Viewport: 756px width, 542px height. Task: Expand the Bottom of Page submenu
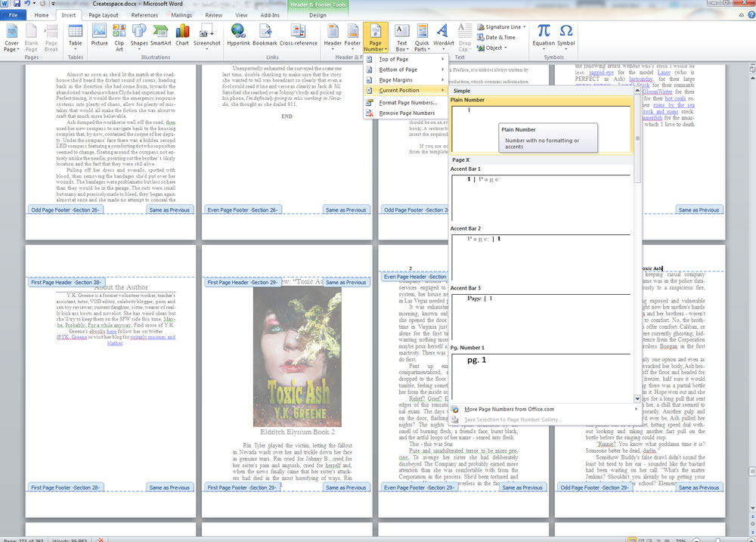398,70
